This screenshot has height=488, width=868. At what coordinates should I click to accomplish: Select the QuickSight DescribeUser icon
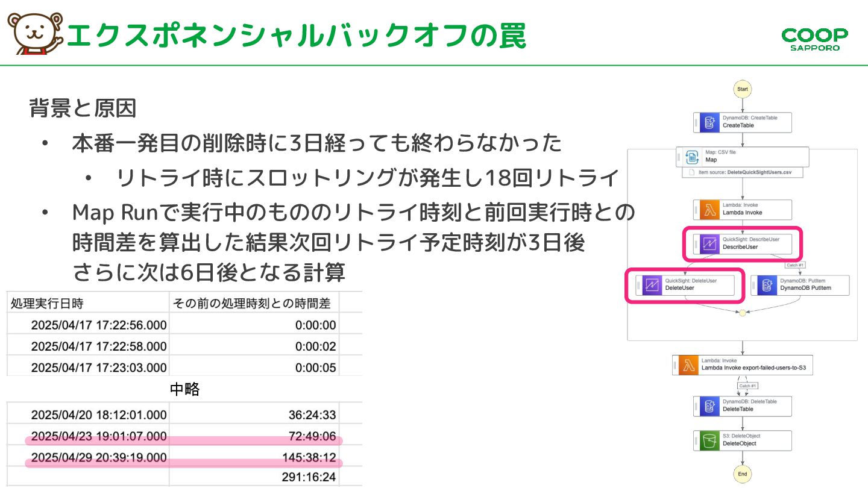(x=709, y=244)
